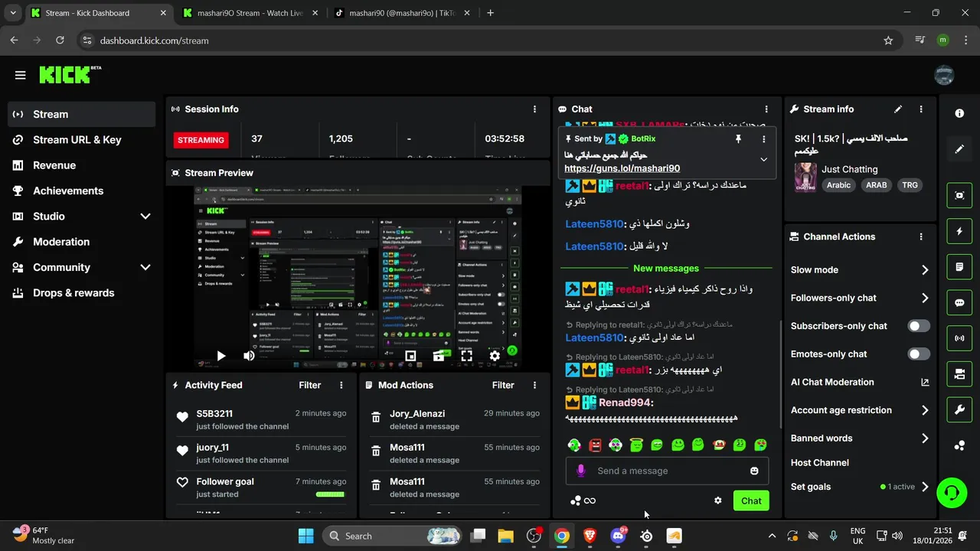Image resolution: width=980 pixels, height=551 pixels.
Task: Enter fullscreen on stream preview
Action: [x=466, y=356]
